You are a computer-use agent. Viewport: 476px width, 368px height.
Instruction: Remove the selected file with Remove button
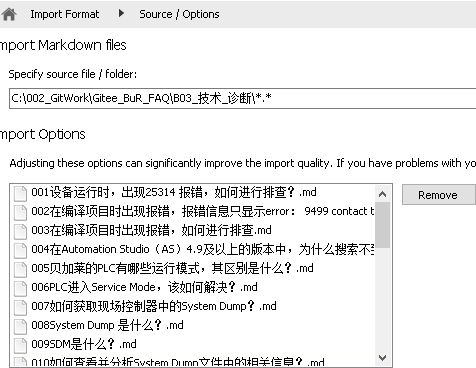[438, 195]
